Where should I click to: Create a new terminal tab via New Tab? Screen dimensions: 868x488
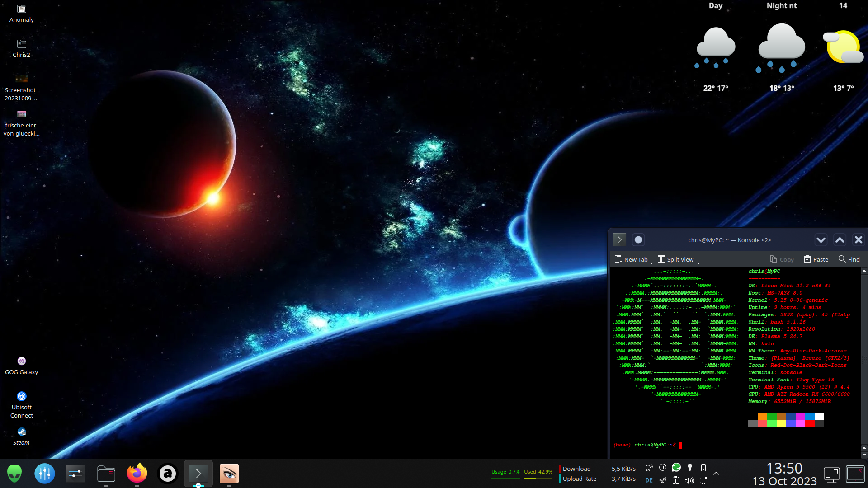click(632, 259)
